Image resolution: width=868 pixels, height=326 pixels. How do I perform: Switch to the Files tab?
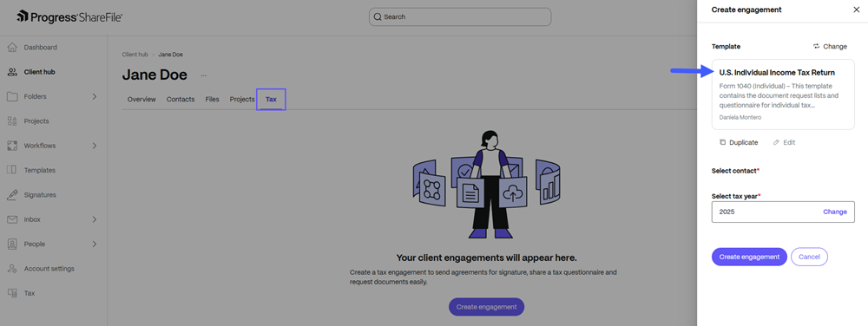click(x=212, y=100)
